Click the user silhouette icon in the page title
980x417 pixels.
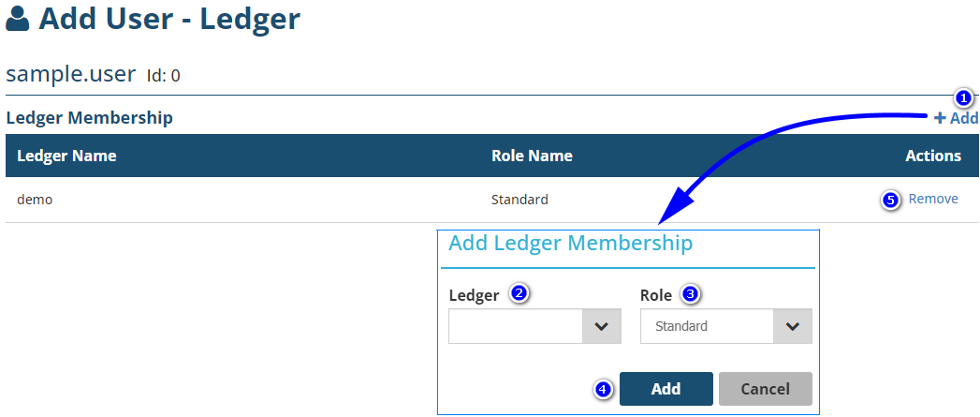(x=18, y=19)
